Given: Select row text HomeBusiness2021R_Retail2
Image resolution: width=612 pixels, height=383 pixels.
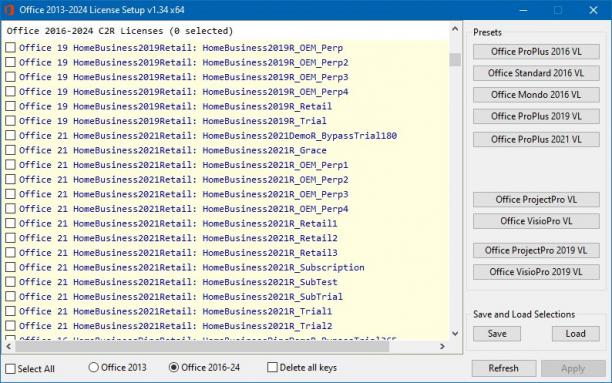Looking at the screenshot, I should click(x=270, y=238).
